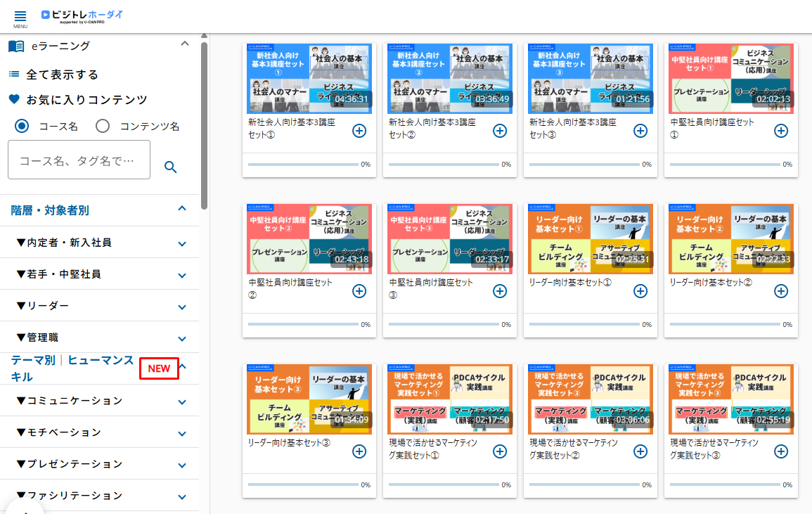
Task: Click the heart icon beside お気に入りコンテンツ
Action: [x=14, y=100]
